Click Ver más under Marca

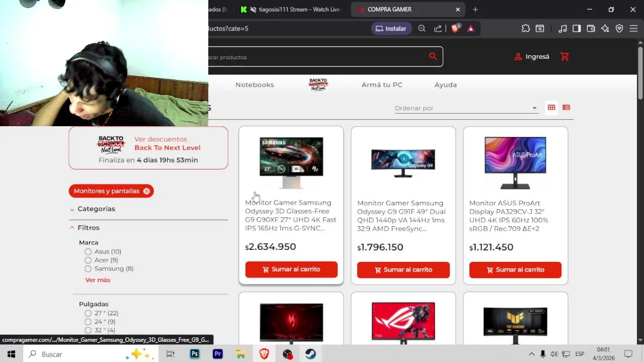click(98, 280)
